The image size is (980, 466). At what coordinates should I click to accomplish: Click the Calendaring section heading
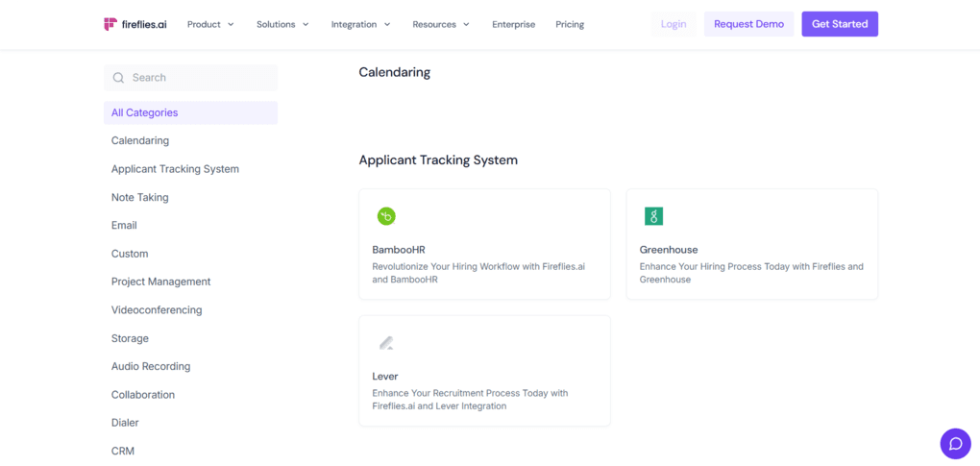[394, 72]
